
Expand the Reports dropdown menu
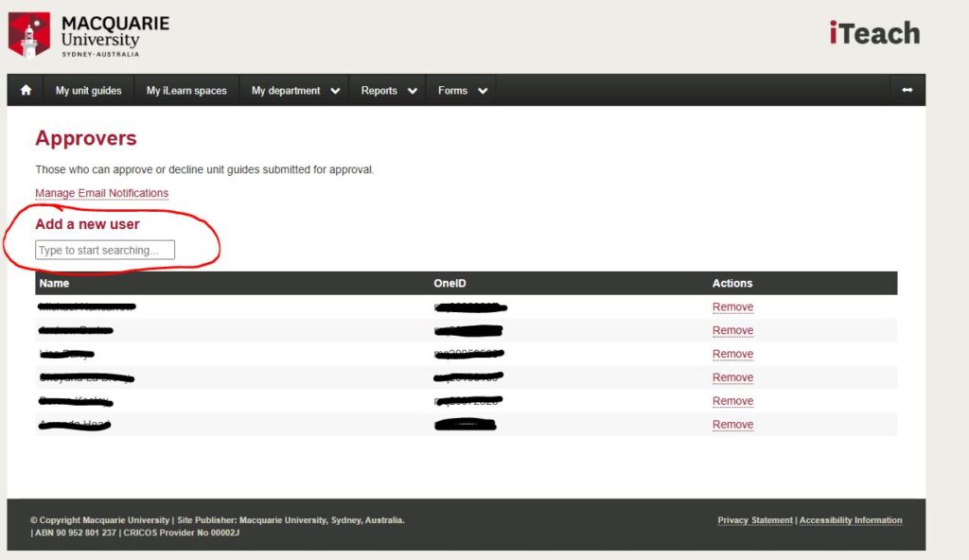(x=389, y=90)
